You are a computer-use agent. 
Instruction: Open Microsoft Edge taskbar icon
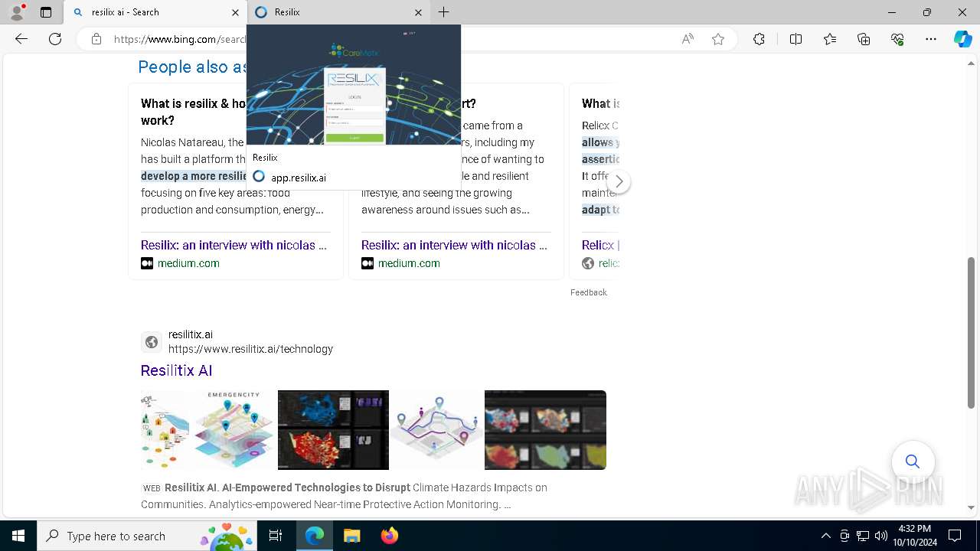point(315,536)
